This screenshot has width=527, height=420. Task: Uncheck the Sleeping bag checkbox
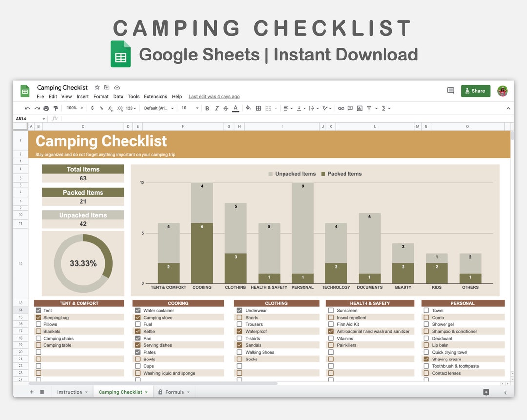pyautogui.click(x=38, y=317)
